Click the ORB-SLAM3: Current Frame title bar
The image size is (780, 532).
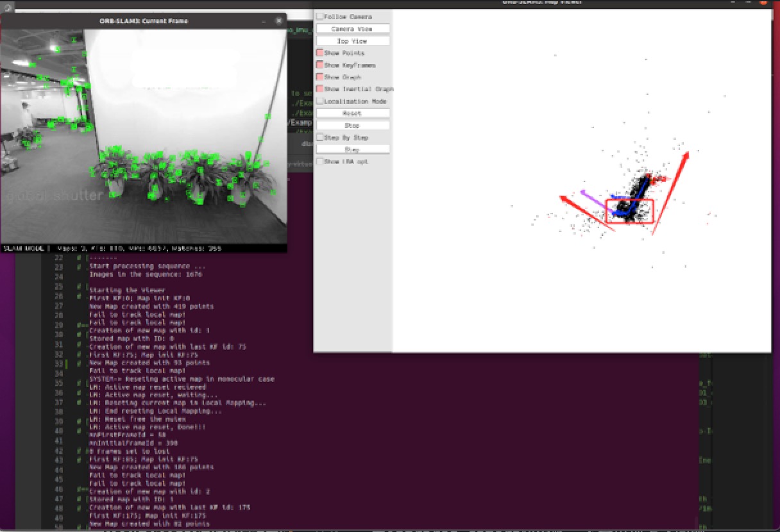144,21
